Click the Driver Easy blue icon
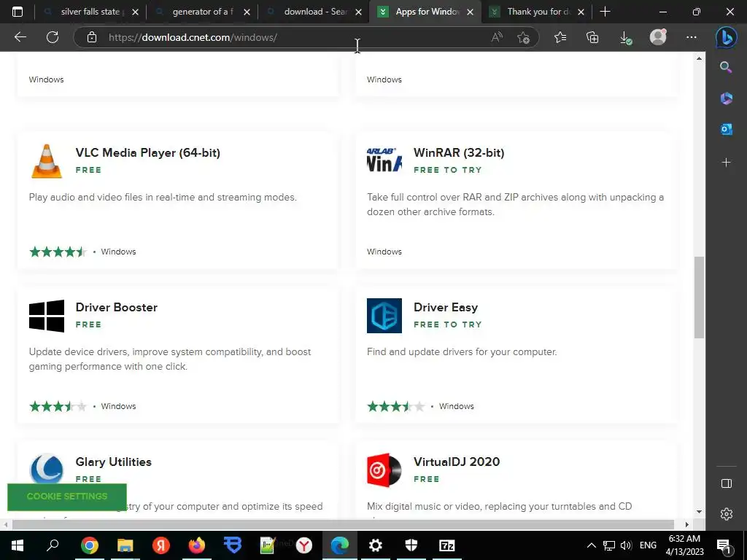747x560 pixels. point(384,316)
